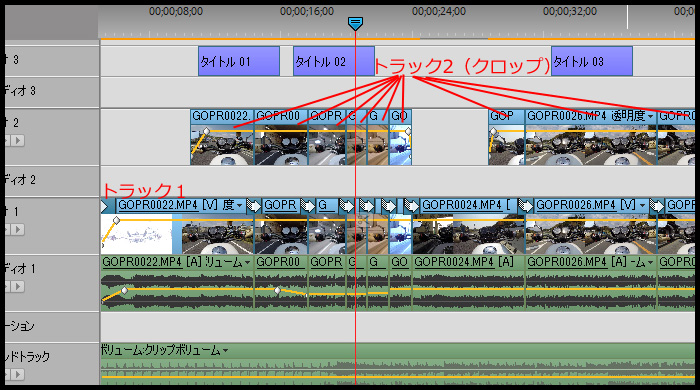This screenshot has width=700, height=390.
Task: Click the 00;00;24;00 mark on time ruler
Action: [438, 12]
